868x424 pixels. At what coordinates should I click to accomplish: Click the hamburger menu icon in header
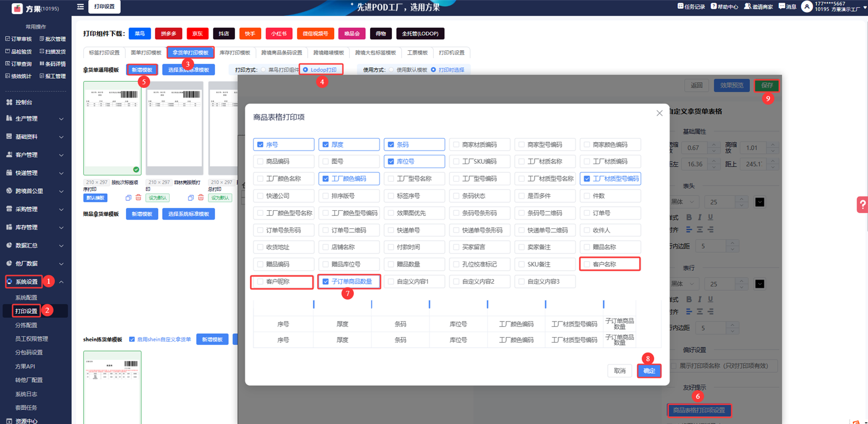[80, 7]
